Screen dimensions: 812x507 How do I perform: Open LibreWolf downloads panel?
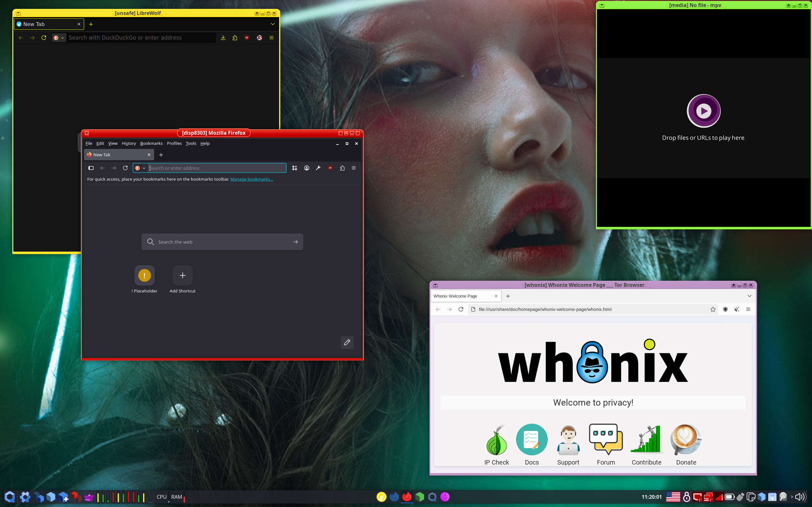[x=223, y=38]
